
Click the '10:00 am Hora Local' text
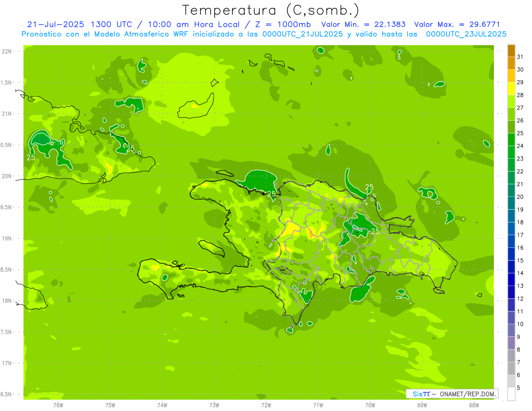pos(194,24)
